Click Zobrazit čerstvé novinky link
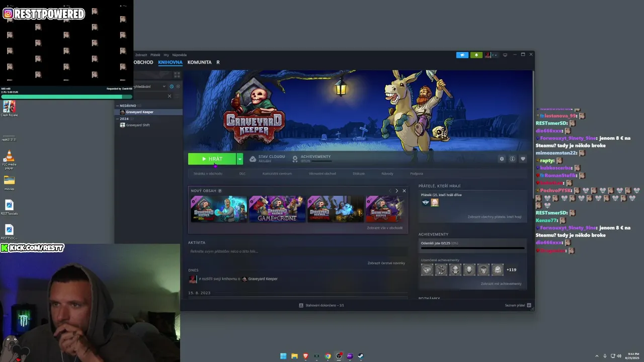The width and height of the screenshot is (644, 362). [x=386, y=263]
